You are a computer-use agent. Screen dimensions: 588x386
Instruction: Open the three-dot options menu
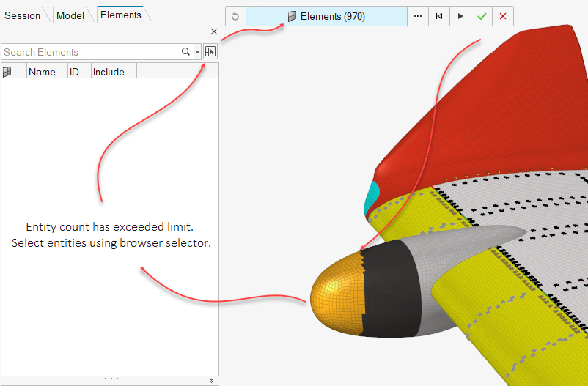(417, 16)
